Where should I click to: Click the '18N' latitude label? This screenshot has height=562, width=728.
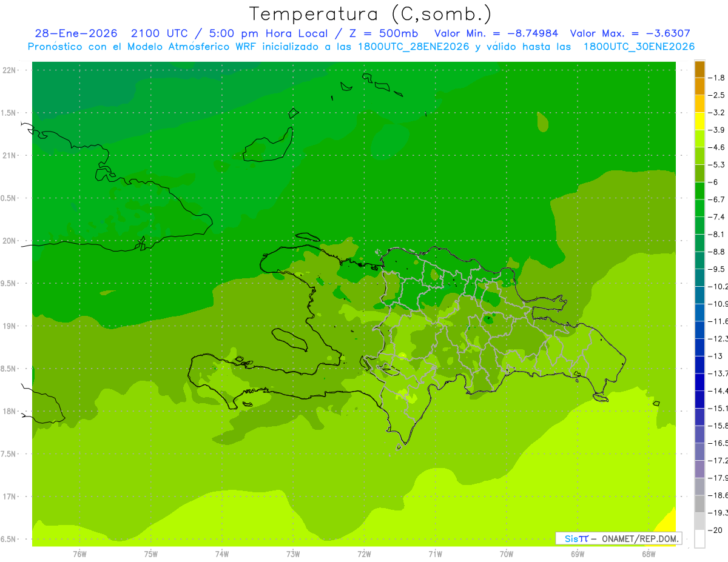10,411
